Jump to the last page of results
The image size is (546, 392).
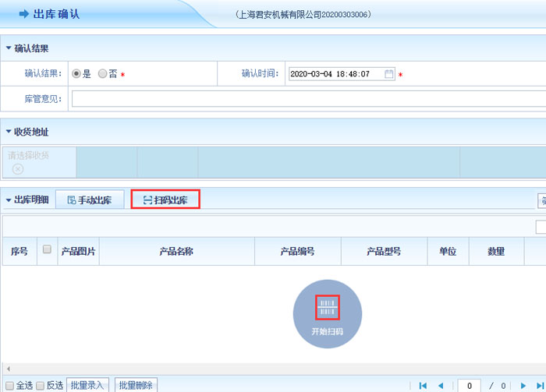(x=540, y=385)
